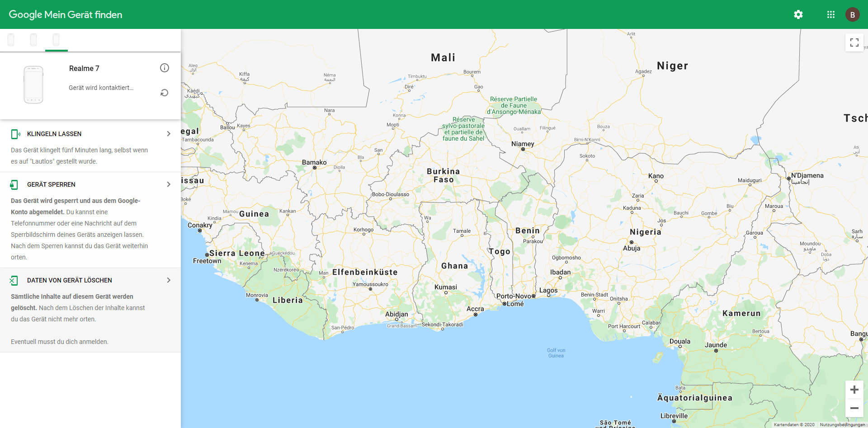Click the Realme 7 phone thumbnail
868x428 pixels.
click(33, 85)
